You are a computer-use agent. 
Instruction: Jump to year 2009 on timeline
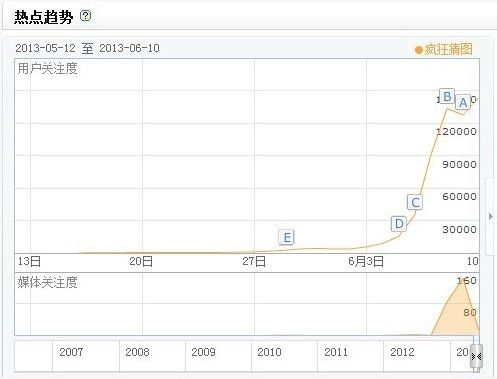click(203, 352)
